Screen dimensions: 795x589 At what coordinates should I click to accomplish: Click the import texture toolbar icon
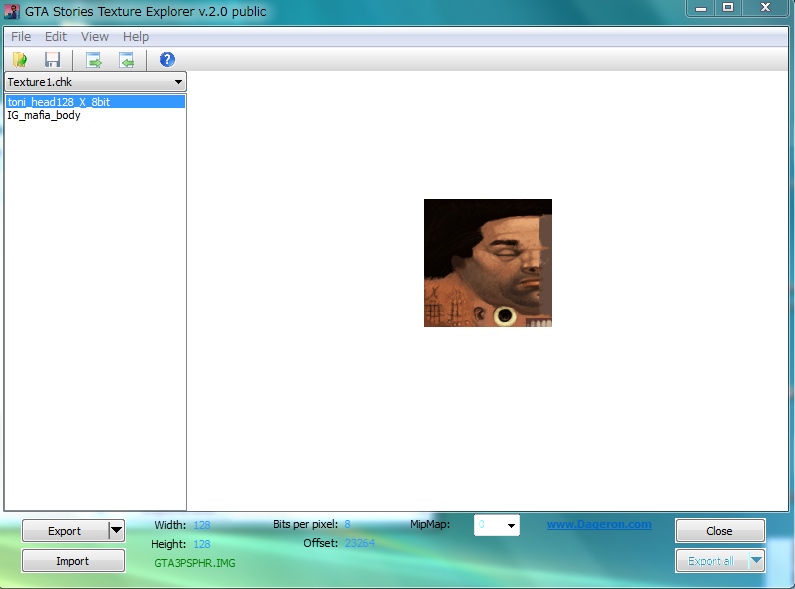tap(126, 60)
